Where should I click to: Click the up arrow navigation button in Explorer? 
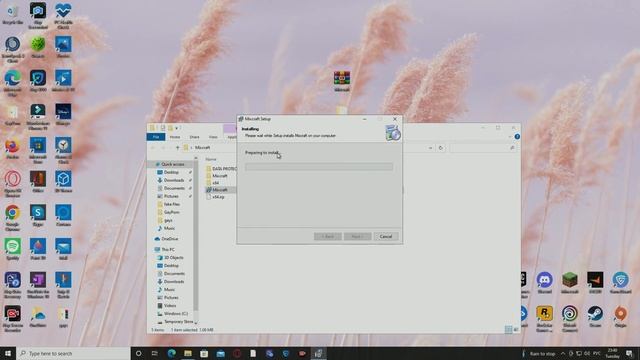(x=178, y=147)
